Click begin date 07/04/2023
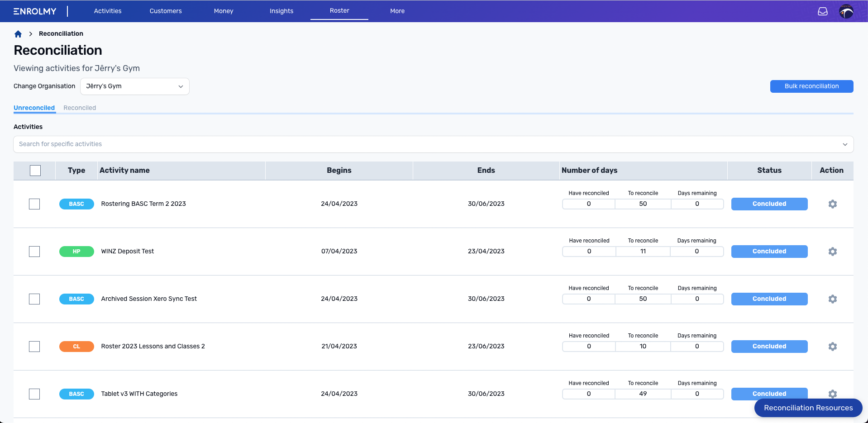This screenshot has width=868, height=423. [x=339, y=252]
